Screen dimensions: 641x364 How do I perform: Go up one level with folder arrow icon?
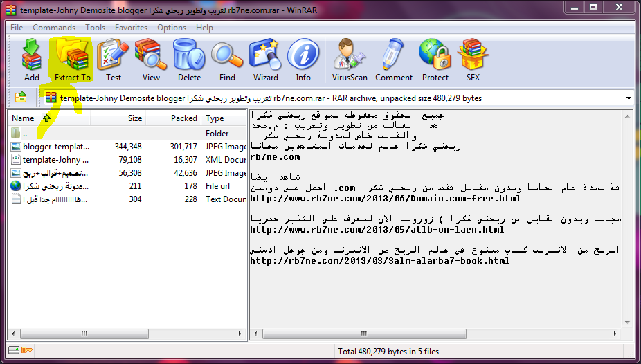click(x=21, y=98)
